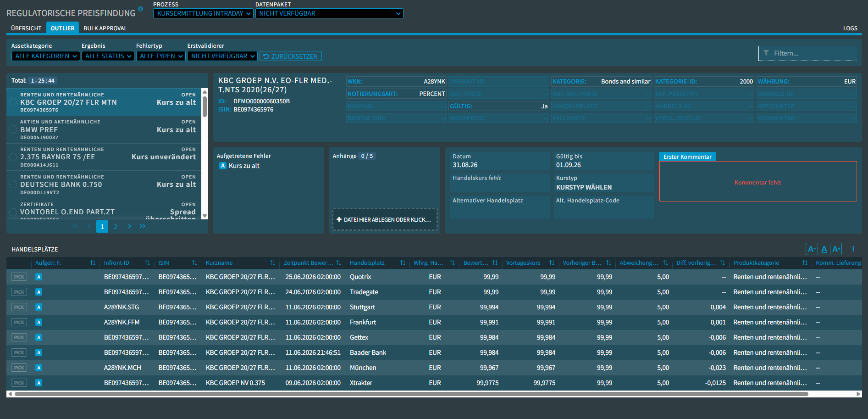This screenshot has width=868, height=419.
Task: Jump to first page of outlier list
Action: 75,226
